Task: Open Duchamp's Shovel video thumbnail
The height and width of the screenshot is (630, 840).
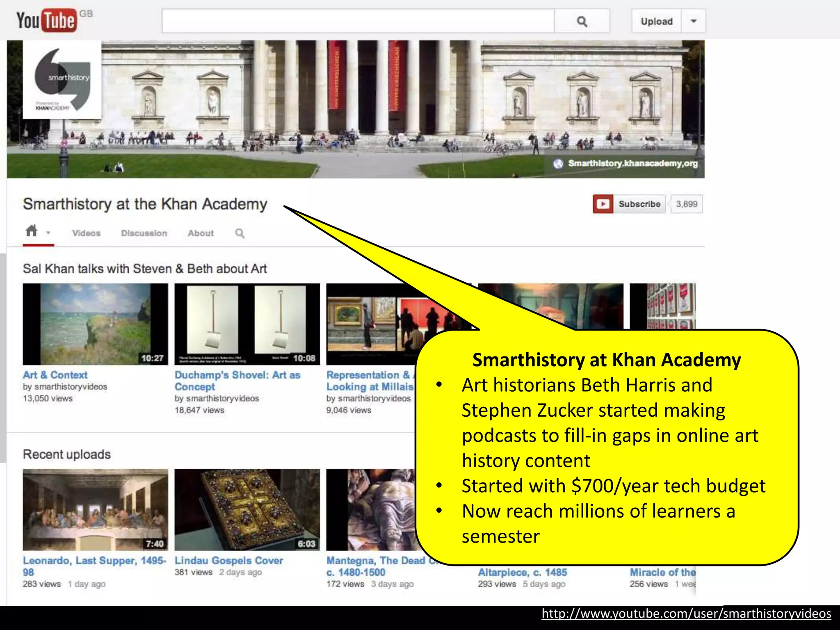Action: click(x=247, y=324)
